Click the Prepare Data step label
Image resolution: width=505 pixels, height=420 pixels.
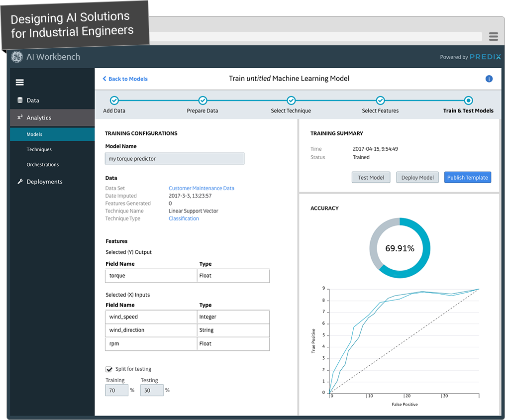pos(202,111)
